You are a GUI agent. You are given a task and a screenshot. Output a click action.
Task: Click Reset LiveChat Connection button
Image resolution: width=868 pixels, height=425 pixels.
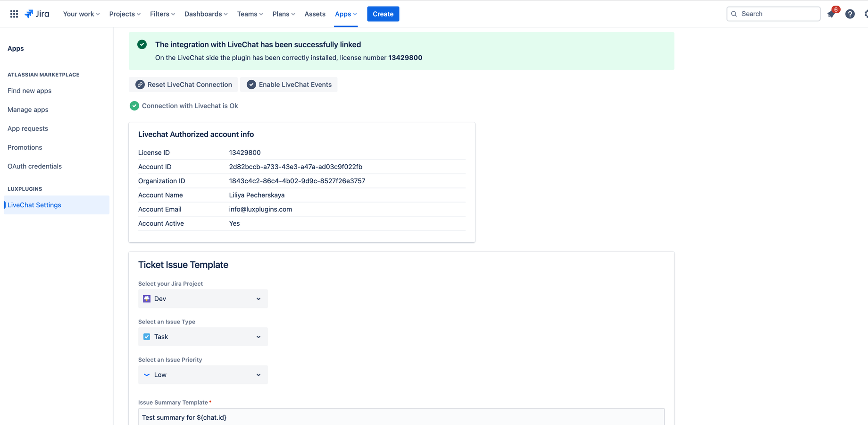point(184,85)
